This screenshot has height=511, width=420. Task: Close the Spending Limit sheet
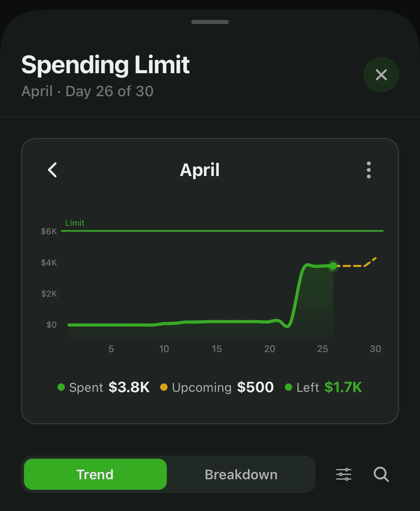point(381,75)
